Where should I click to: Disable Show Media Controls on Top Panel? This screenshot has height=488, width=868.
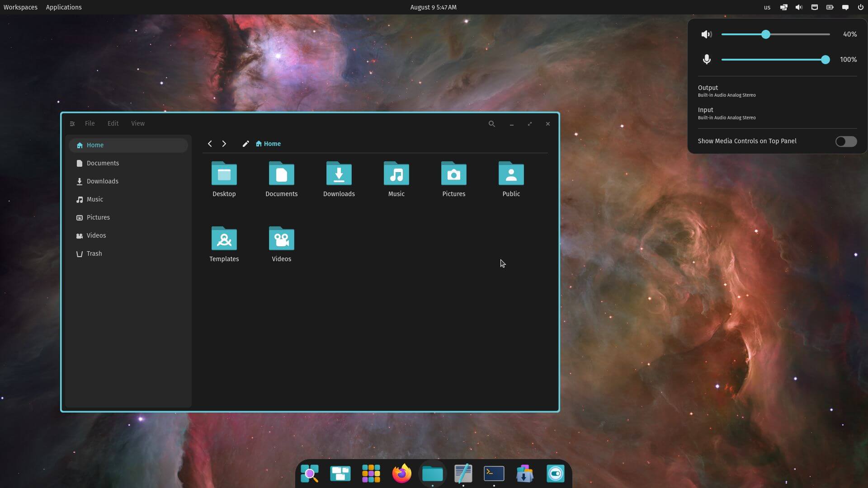coord(845,141)
